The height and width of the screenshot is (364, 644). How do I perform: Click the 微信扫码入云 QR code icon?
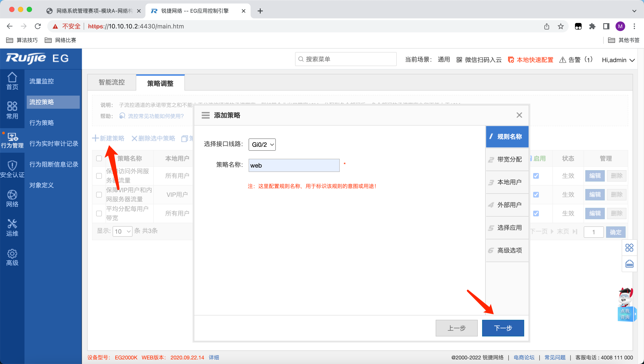coord(459,60)
